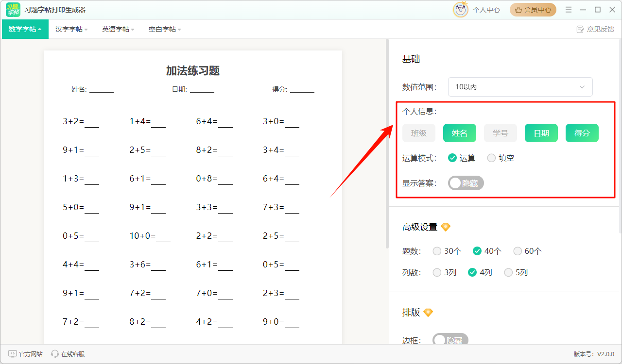The height and width of the screenshot is (364, 622).
Task: Open the panda avatar profile icon
Action: click(461, 10)
